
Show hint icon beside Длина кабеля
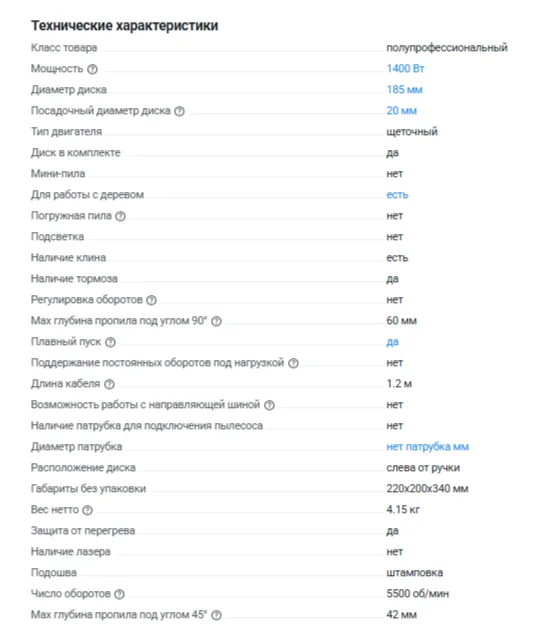109,385
